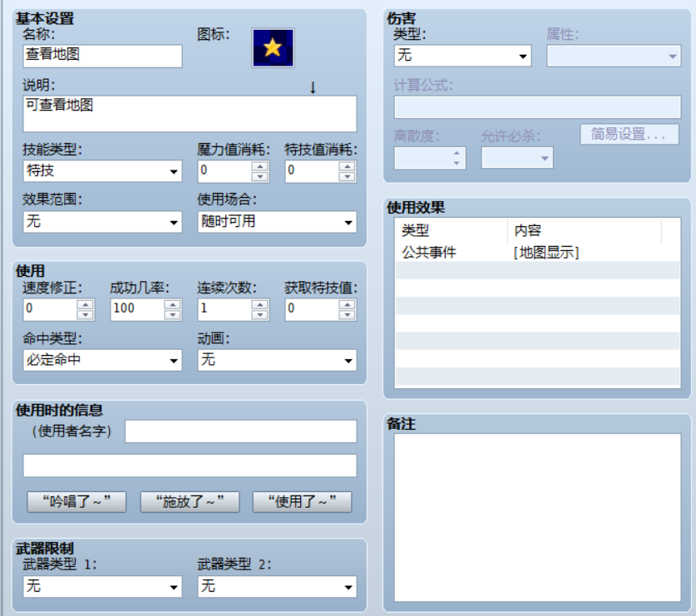Click the 类型 column header in 使用效果

pyautogui.click(x=452, y=230)
